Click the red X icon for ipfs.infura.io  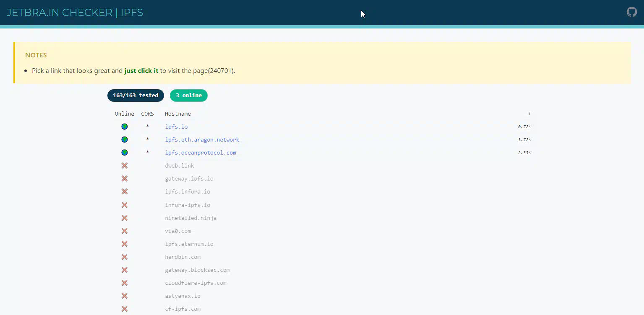pos(125,191)
